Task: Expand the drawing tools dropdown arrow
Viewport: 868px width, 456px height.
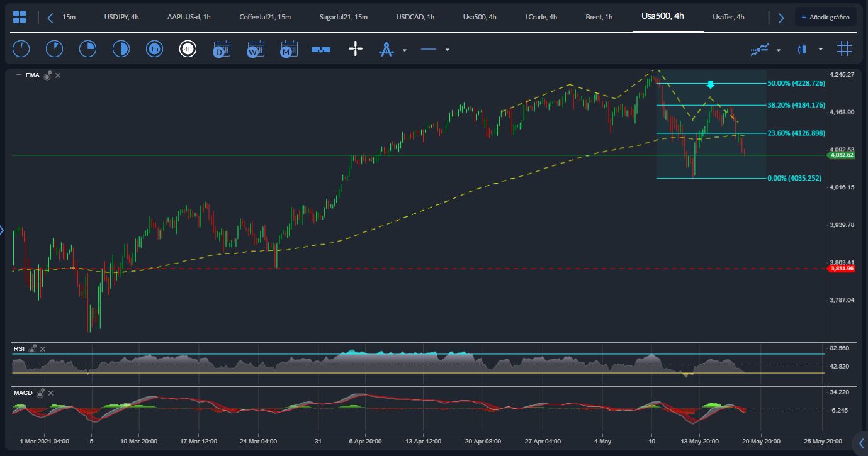Action: point(405,50)
